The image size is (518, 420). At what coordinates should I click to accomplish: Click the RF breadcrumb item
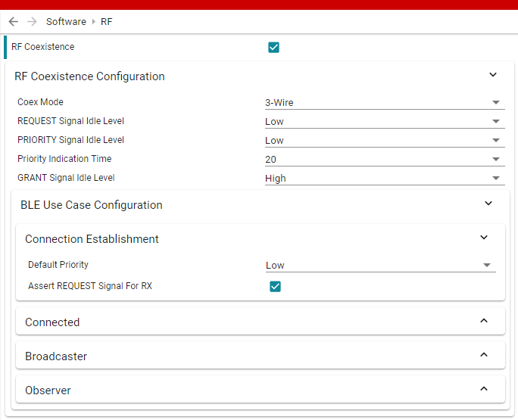coord(106,21)
